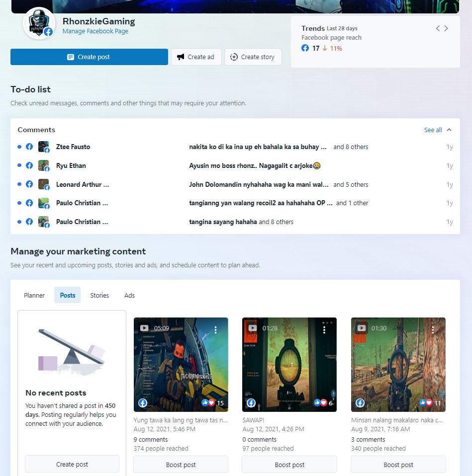
Task: Click the Create story button
Action: [x=253, y=57]
